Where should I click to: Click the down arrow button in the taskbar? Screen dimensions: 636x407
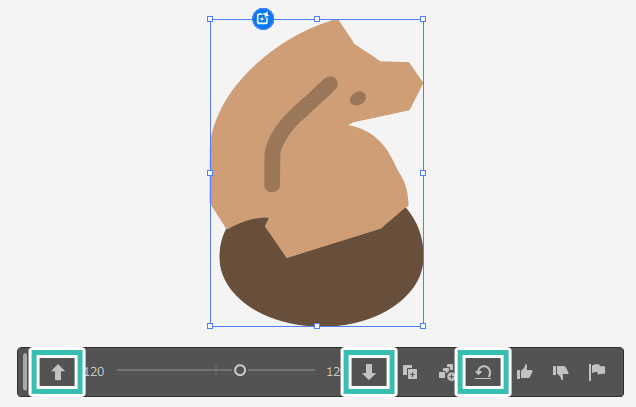pos(369,372)
